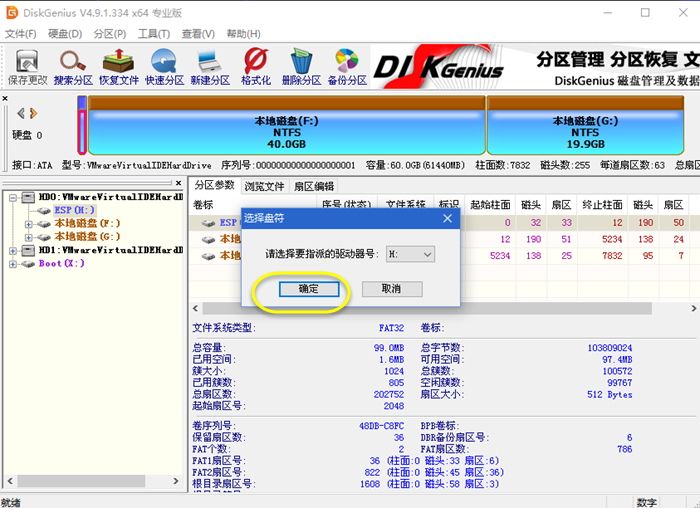Expand the HD1 VMware disk node

(13, 250)
